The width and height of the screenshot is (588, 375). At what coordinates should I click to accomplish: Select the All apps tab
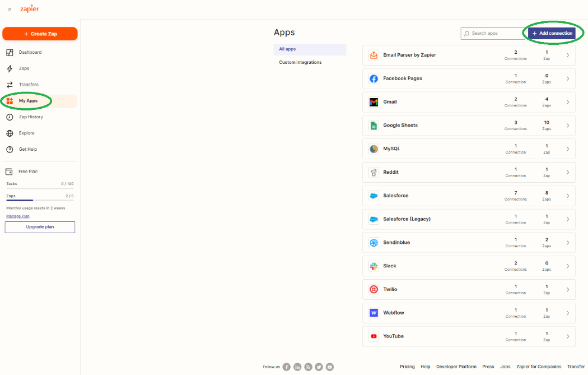[310, 49]
